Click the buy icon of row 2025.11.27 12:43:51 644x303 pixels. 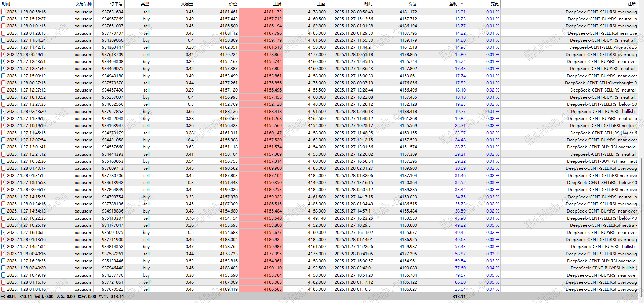(3, 61)
